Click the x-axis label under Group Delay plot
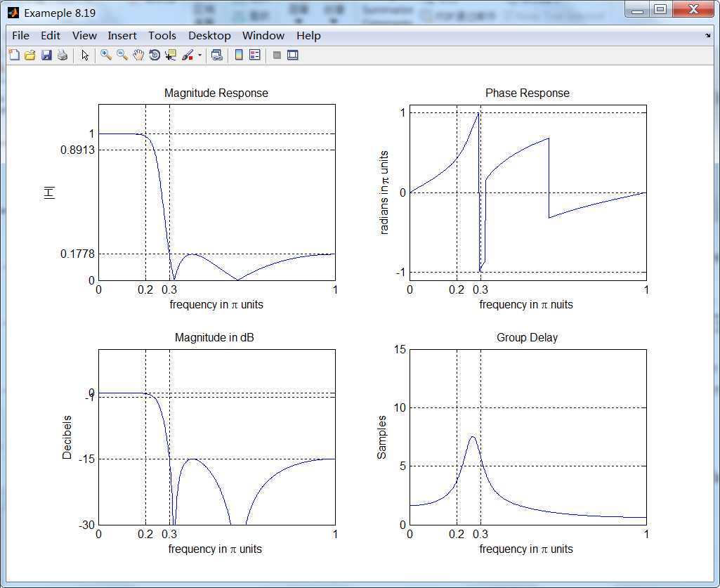Viewport: 720px width, 588px height. [526, 549]
